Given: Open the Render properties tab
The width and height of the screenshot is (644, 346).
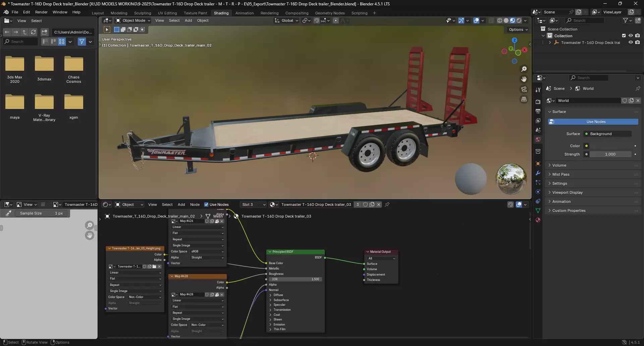Looking at the screenshot, I should (x=538, y=102).
